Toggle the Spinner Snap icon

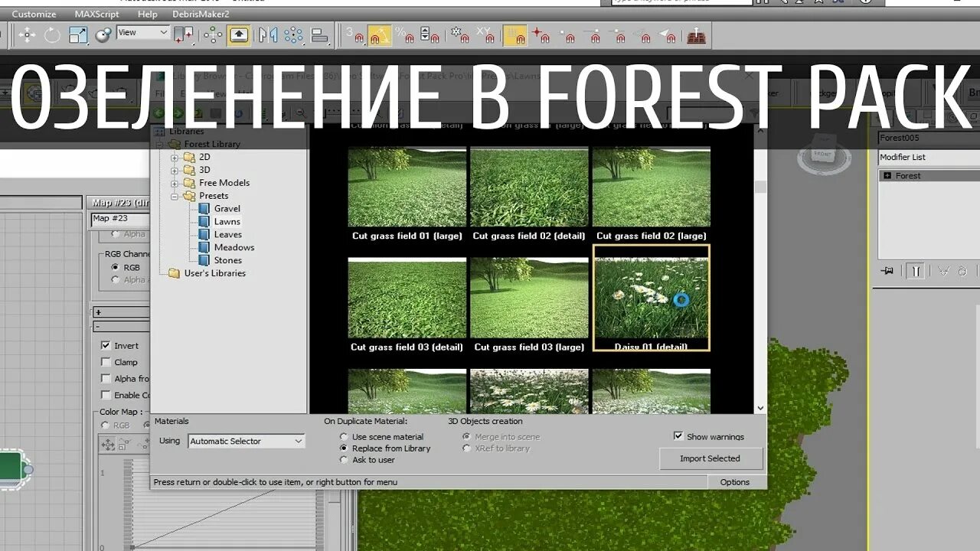(x=430, y=34)
